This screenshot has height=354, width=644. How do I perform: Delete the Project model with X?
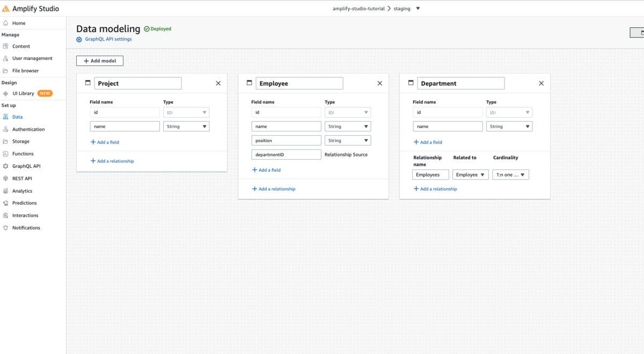218,84
